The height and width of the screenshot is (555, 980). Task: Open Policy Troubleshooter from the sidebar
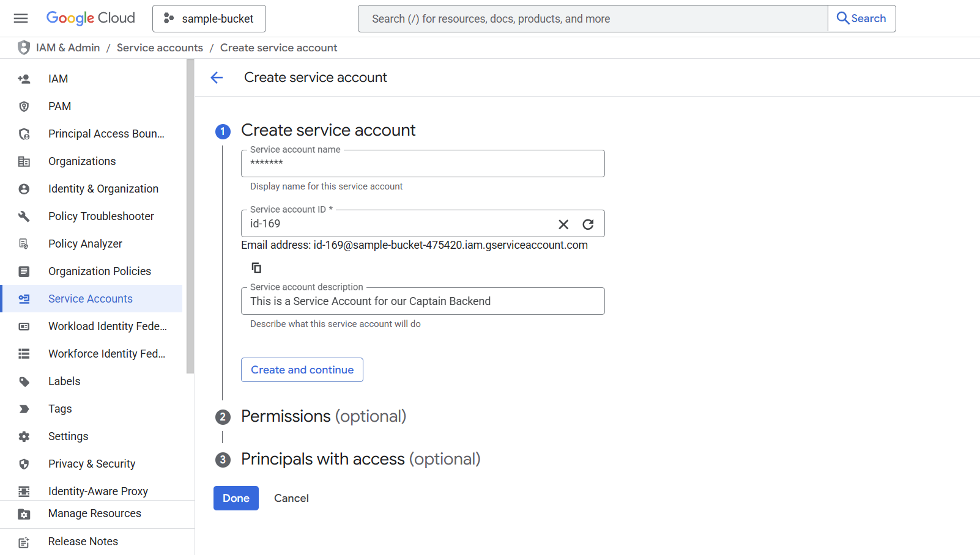pyautogui.click(x=101, y=216)
